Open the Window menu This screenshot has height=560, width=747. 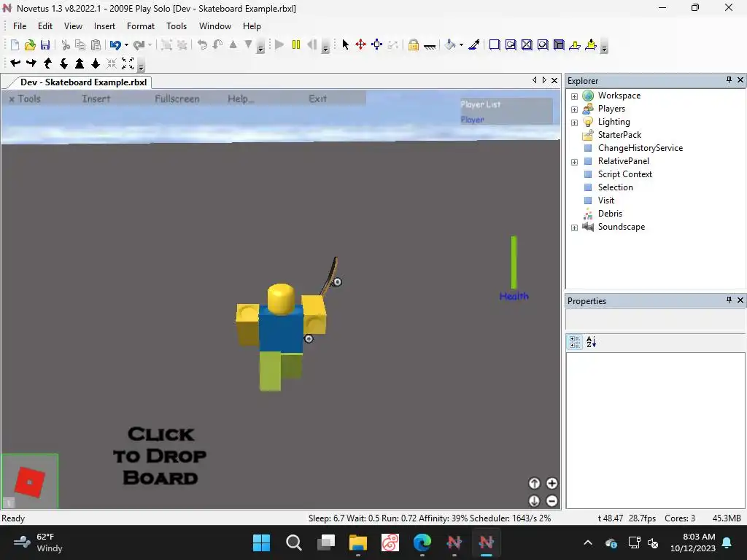pos(215,26)
